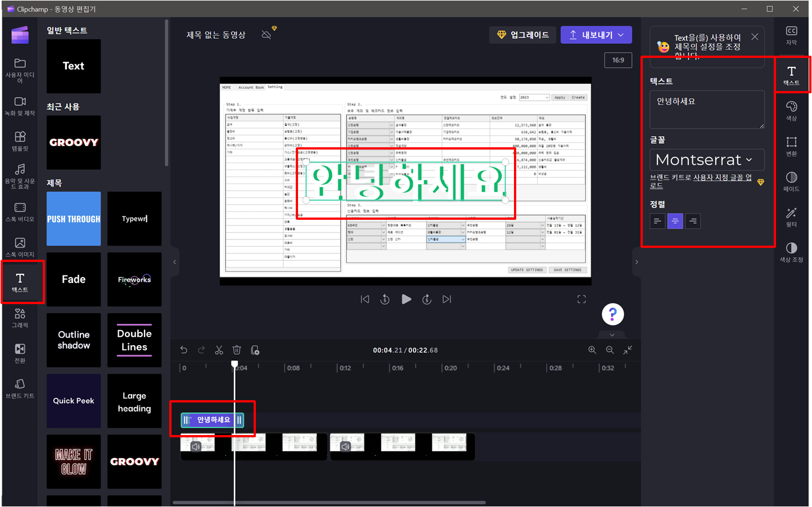
Task: Open 사용자 지정 글꼴 업로드 link
Action: tap(722, 178)
